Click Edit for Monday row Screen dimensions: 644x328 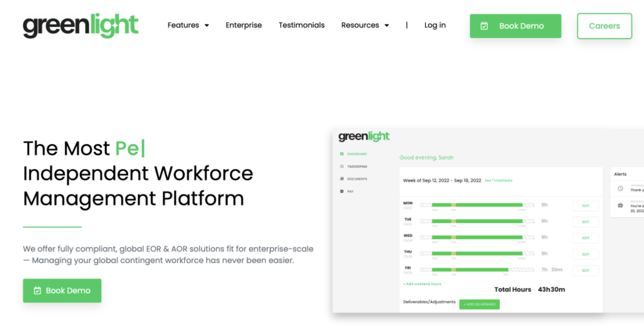tap(585, 206)
